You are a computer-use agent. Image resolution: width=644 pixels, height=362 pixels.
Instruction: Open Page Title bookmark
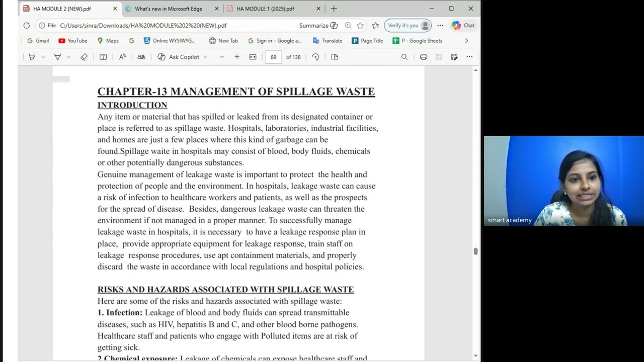[367, 41]
